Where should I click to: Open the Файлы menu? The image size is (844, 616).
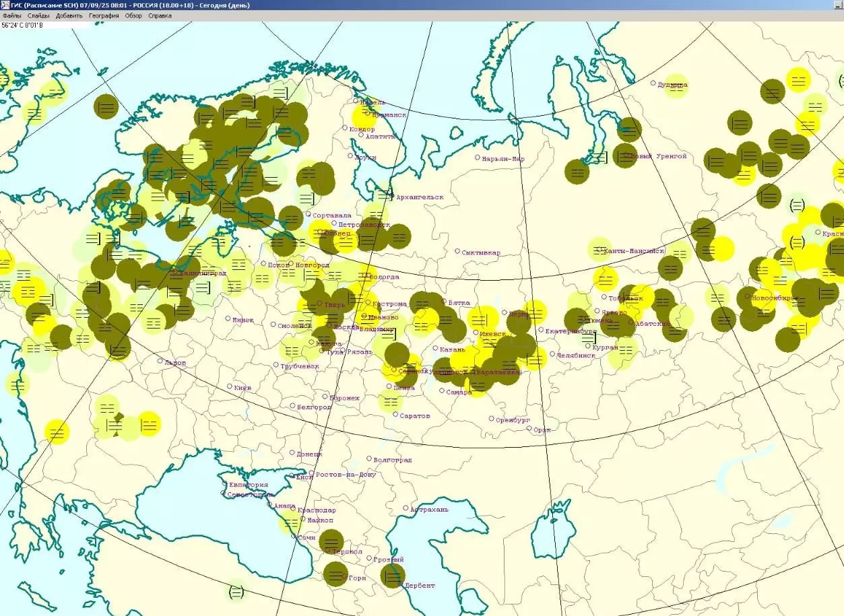(11, 15)
